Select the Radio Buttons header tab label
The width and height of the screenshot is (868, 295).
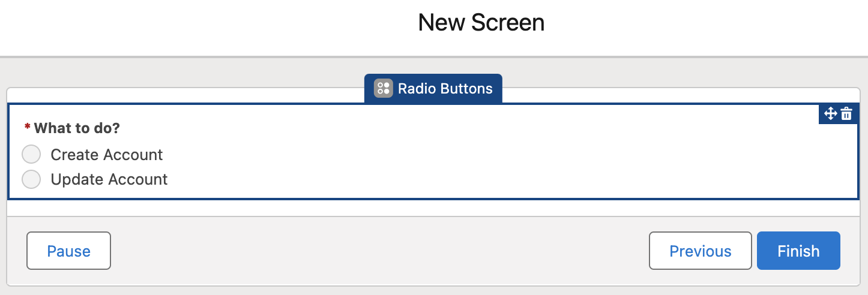point(445,89)
